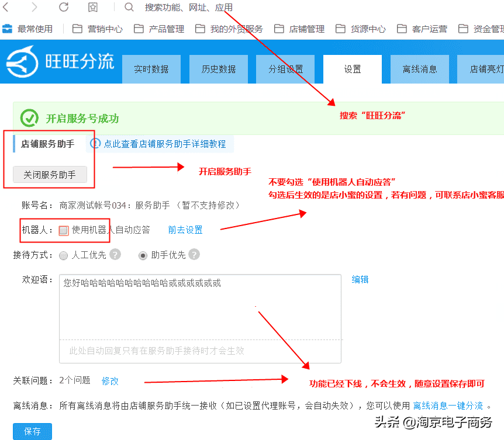Open 前去设置 link
The image size is (504, 440).
click(x=185, y=230)
